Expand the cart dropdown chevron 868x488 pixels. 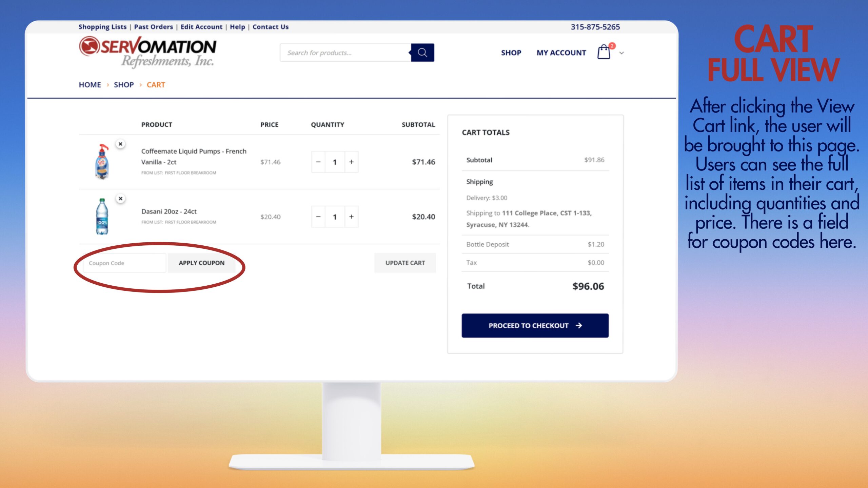pyautogui.click(x=622, y=53)
